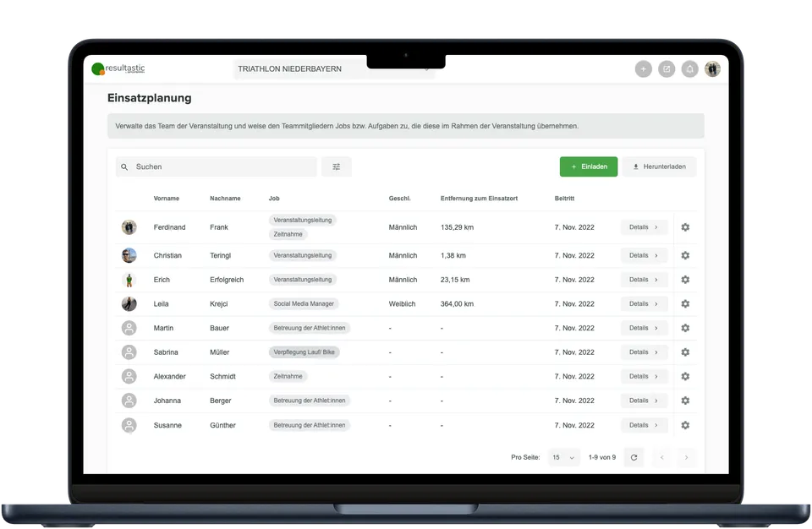Click Leila Krejci's avatar photo
Viewport: 812px width, 529px height.
tap(129, 304)
